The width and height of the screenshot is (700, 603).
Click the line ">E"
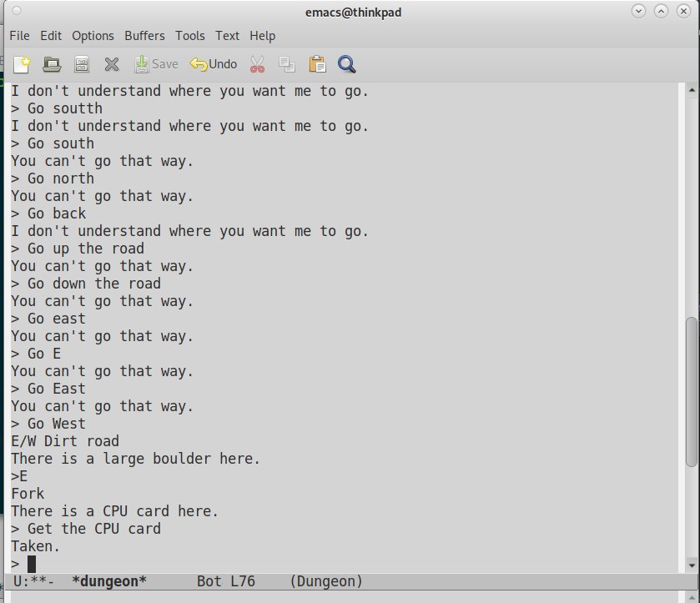19,476
